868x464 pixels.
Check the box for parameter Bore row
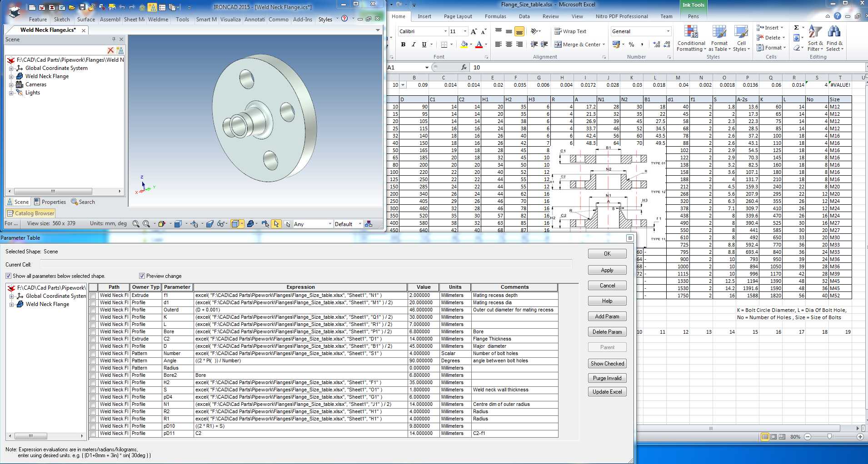click(93, 332)
